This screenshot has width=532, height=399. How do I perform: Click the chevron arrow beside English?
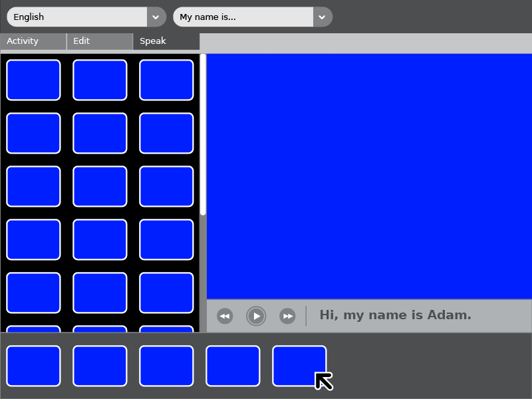pyautogui.click(x=156, y=17)
